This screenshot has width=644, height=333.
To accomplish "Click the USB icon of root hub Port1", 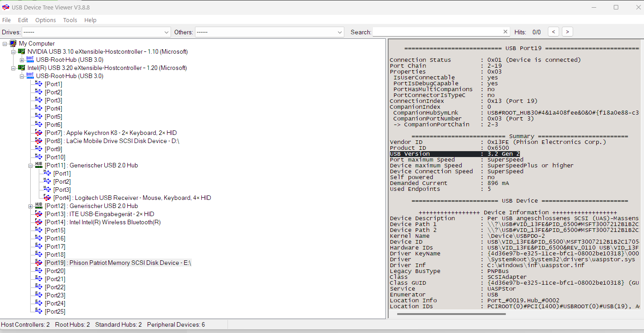I will click(39, 84).
